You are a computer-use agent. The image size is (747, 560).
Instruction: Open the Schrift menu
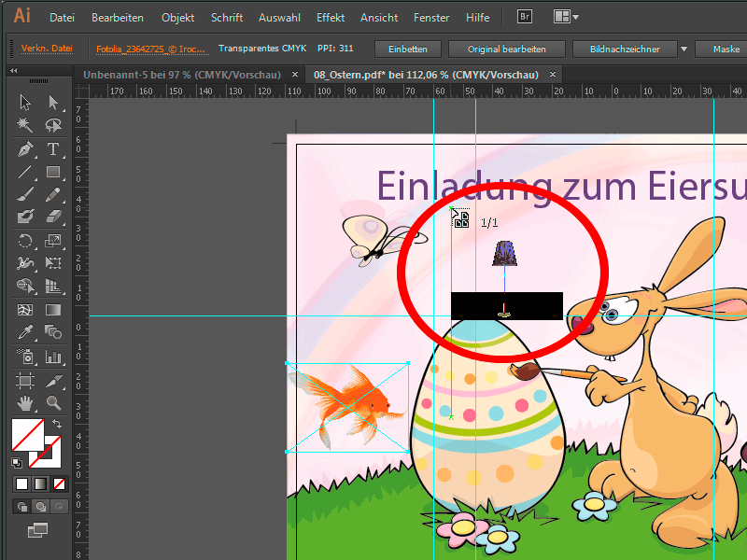[x=227, y=18]
